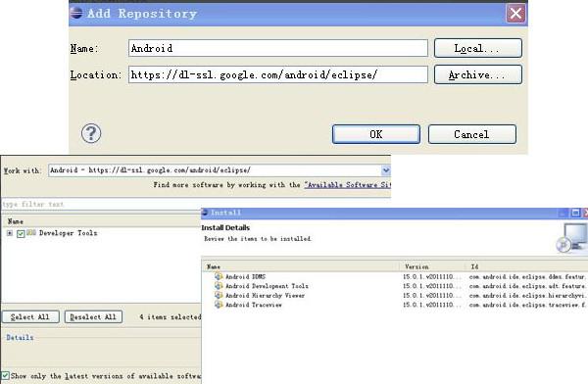Browse for an Archive repository
Screen dimensions: 588x384
click(x=478, y=74)
